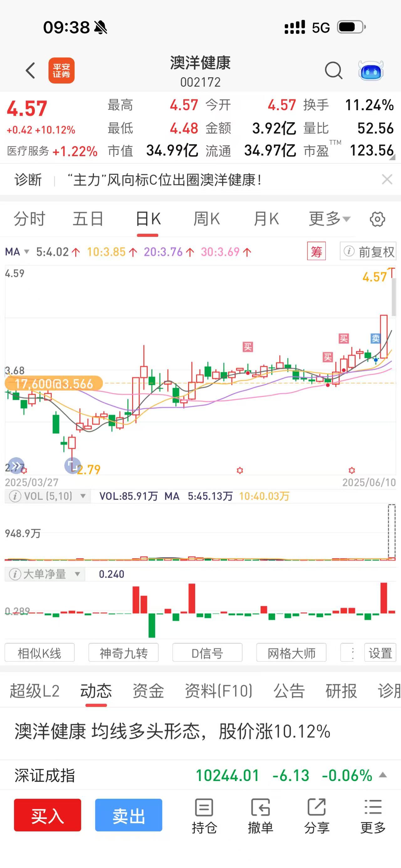Viewport: 401px width, 868px height.
Task: Switch to 周K chart tab
Action: point(207,219)
